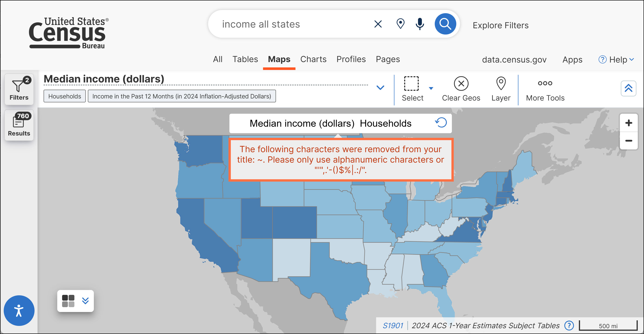The height and width of the screenshot is (334, 644).
Task: Click the blue search magnifier button
Action: (x=445, y=24)
